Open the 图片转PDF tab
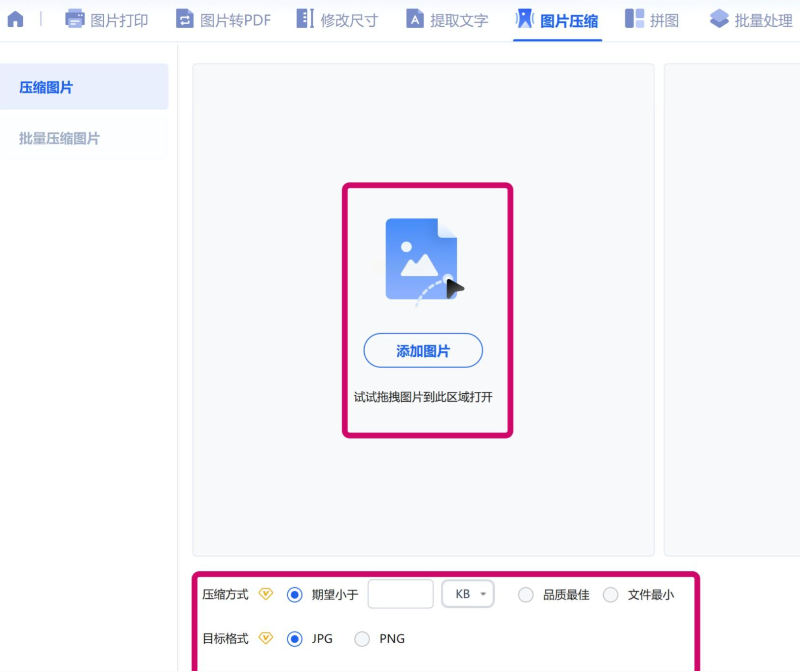Screen dimensions: 800x672 pos(223,20)
